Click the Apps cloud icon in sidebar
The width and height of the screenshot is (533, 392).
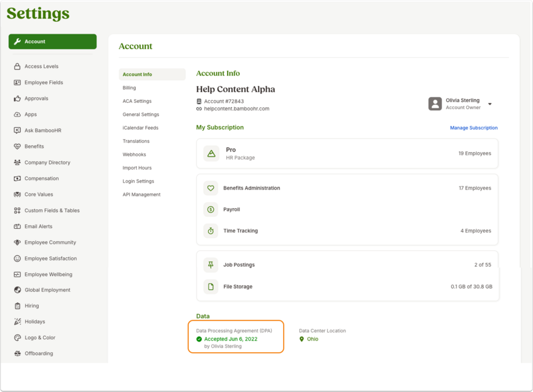click(x=17, y=115)
